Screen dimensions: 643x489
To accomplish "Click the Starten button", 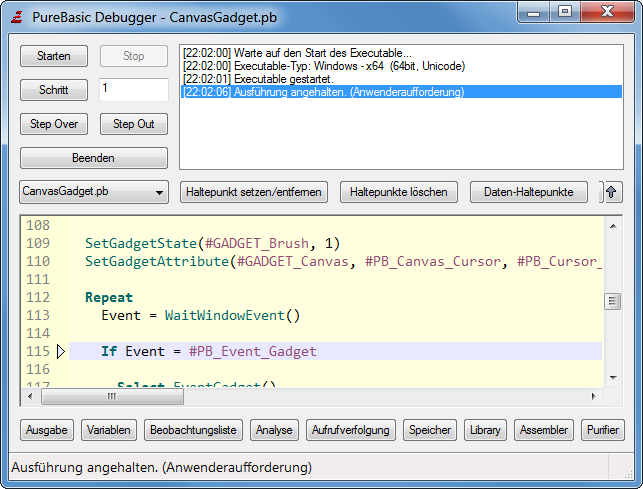I will 54,56.
